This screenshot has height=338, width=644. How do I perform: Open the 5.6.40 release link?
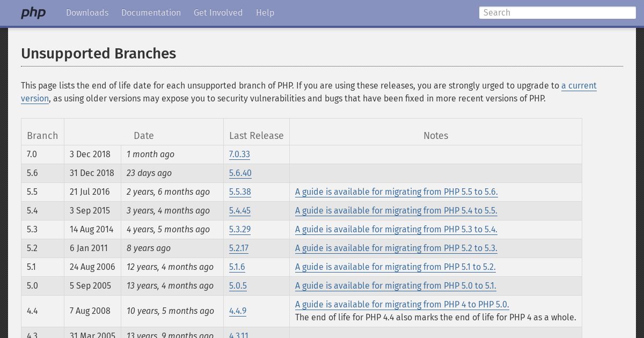[240, 173]
